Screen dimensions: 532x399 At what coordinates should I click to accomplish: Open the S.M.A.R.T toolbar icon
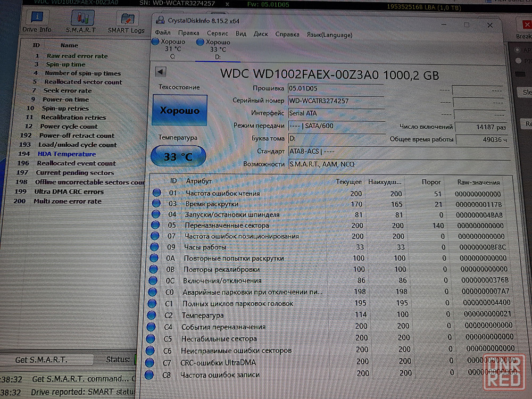[x=81, y=22]
